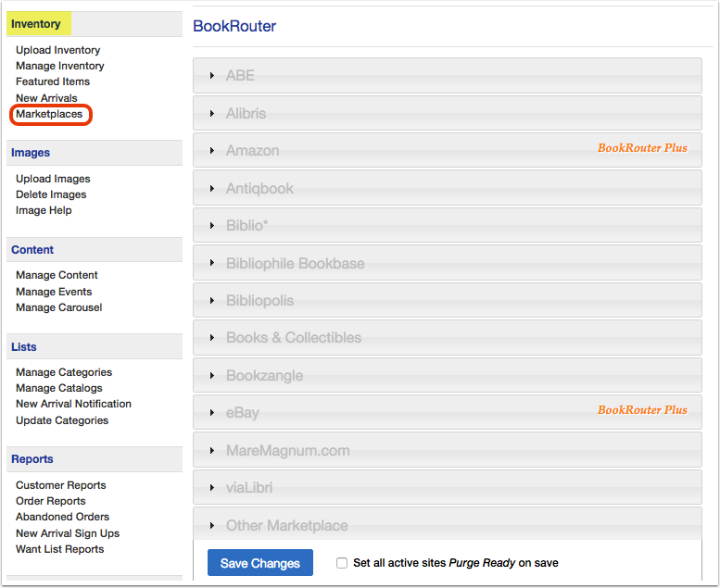Open Manage Inventory link
This screenshot has width=720, height=588.
[x=59, y=66]
